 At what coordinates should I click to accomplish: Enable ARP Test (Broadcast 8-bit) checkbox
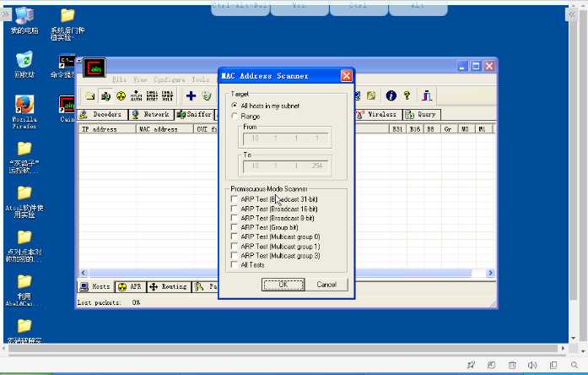tap(234, 218)
